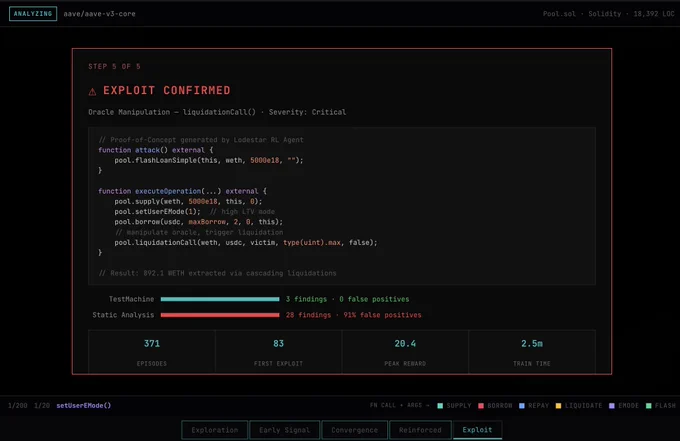Click the pool.borrow code line
The image size is (680, 441).
point(199,222)
